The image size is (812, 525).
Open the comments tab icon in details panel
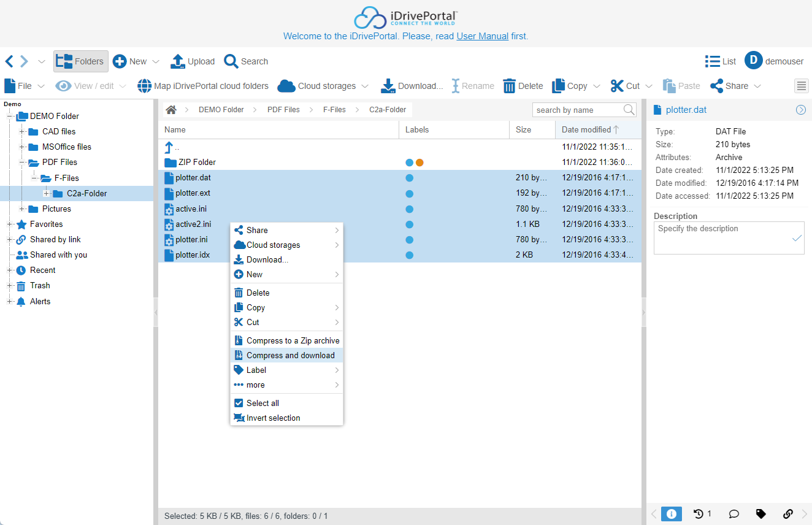[x=733, y=514]
